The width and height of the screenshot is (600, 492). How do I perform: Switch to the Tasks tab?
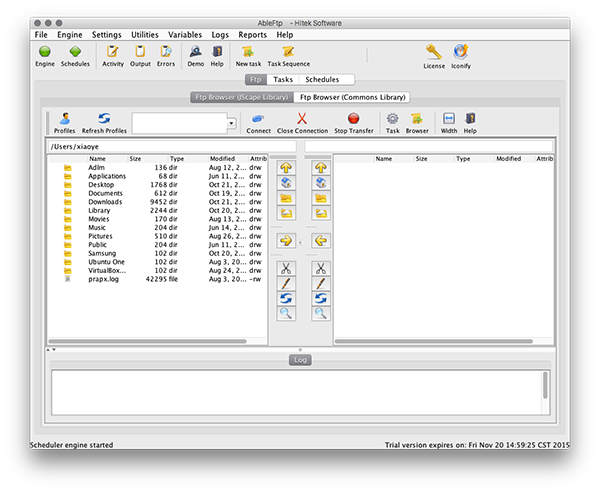click(x=283, y=80)
